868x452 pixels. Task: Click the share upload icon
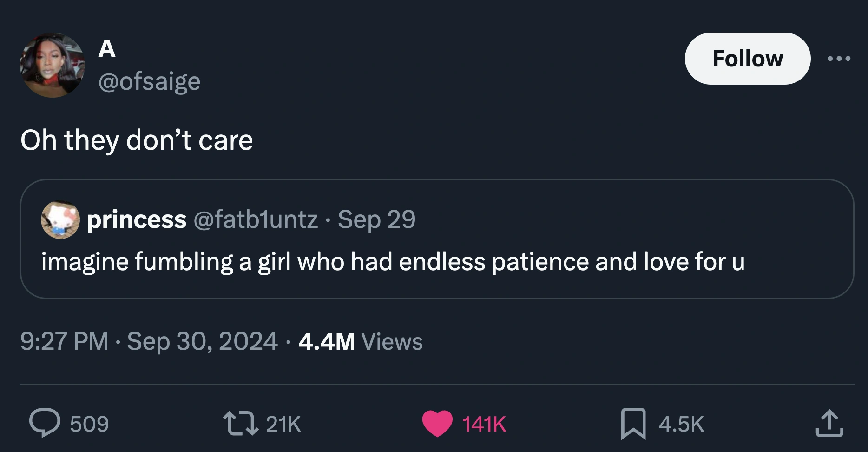point(829,423)
